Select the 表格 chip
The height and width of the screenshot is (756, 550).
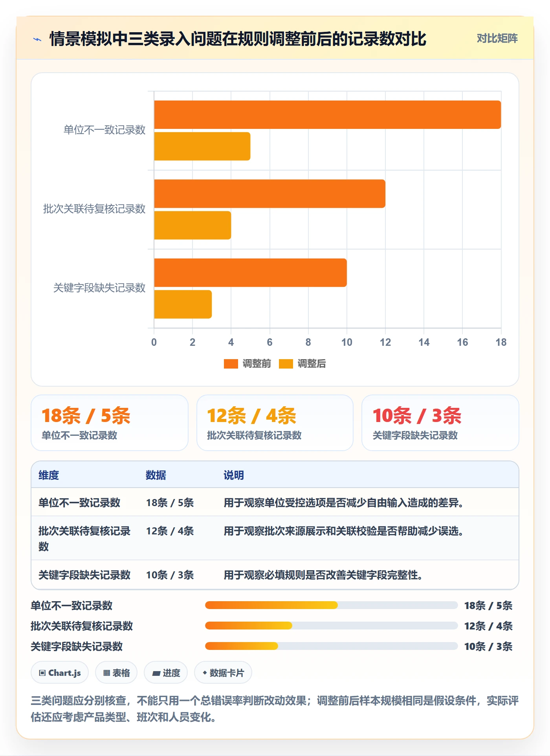click(116, 673)
